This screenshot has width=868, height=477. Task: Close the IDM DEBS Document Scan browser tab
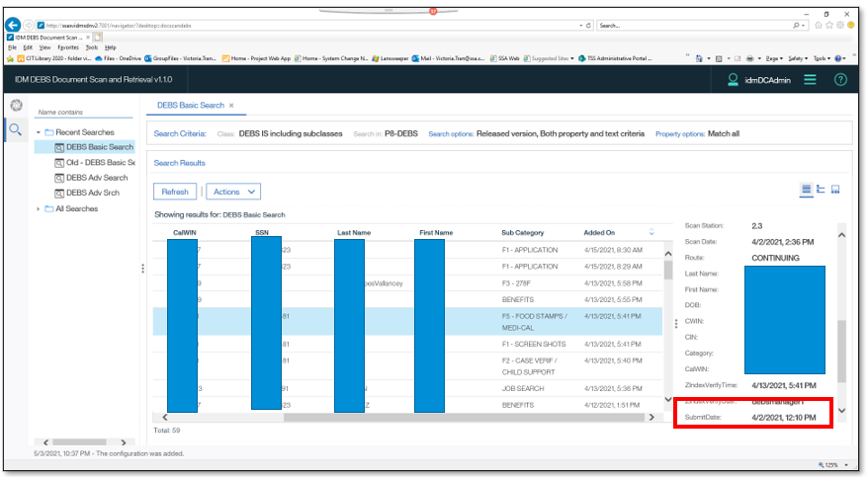[x=87, y=38]
